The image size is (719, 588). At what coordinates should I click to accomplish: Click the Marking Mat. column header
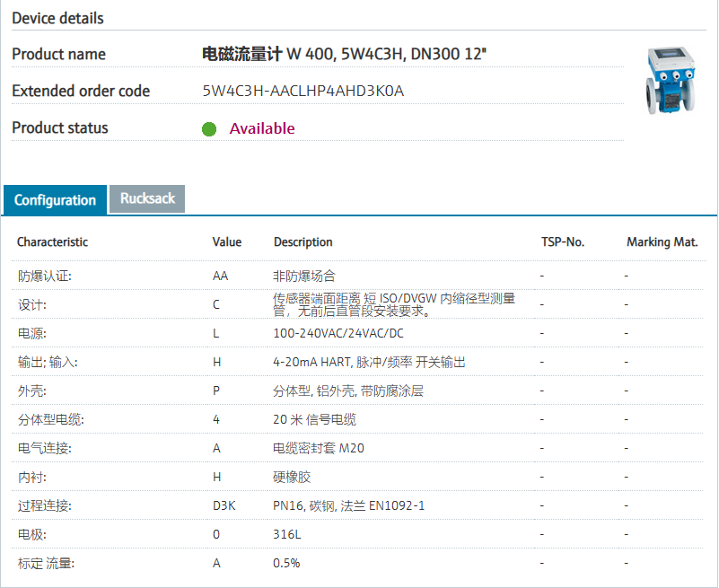point(662,242)
